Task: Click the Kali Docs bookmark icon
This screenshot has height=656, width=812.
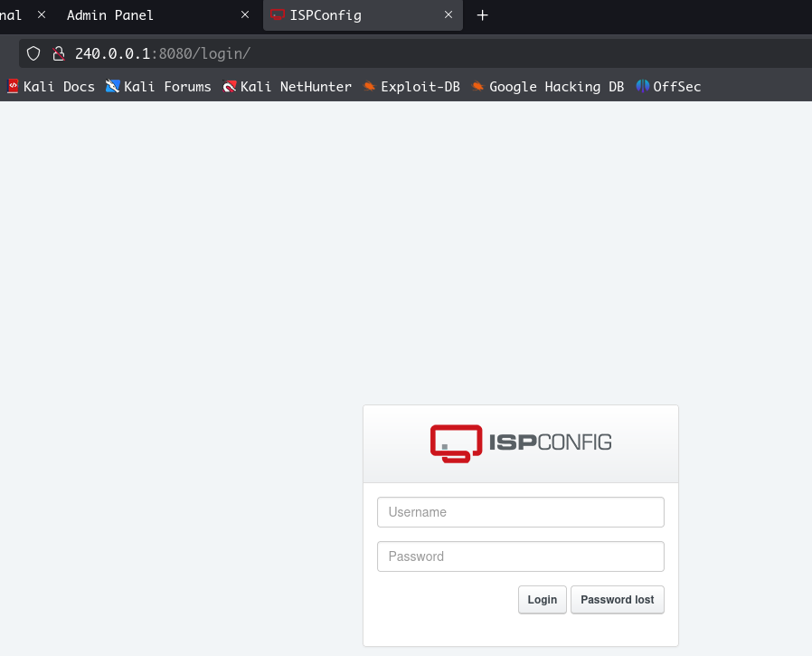Action: (x=13, y=86)
